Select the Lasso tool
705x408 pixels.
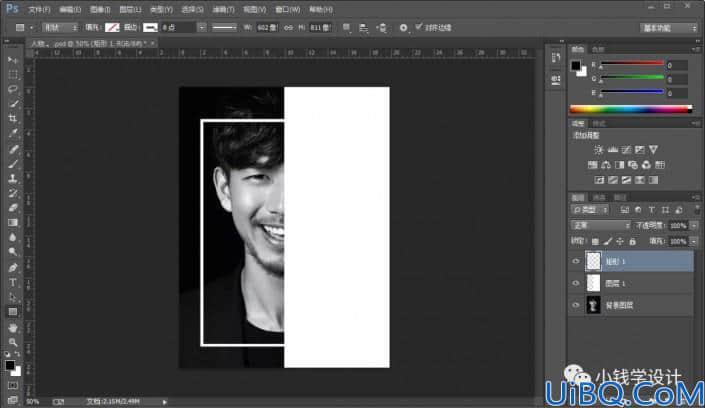click(13, 90)
